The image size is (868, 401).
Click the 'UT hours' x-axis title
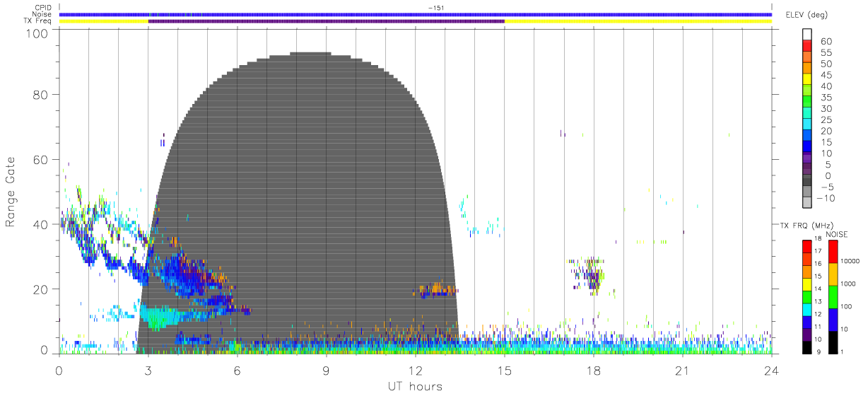pyautogui.click(x=415, y=387)
